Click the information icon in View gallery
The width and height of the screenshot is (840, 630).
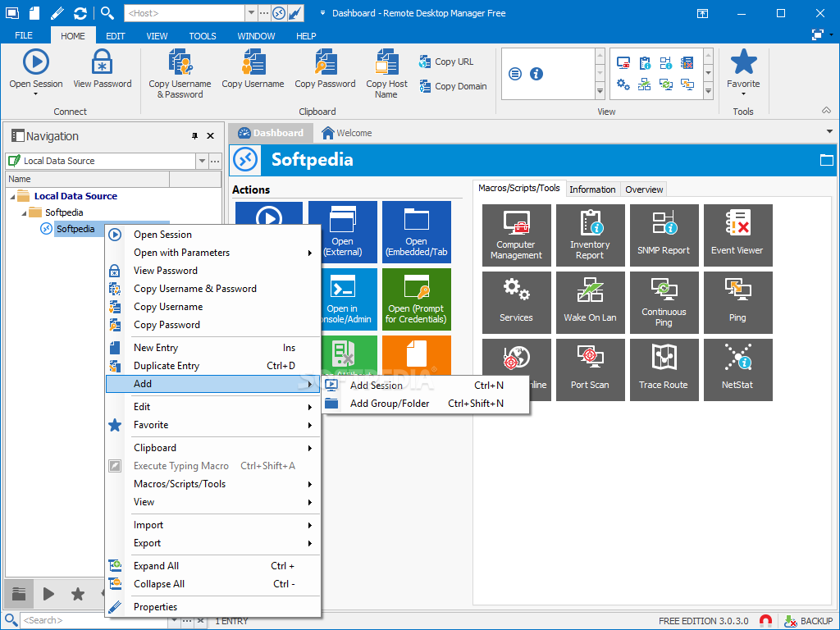click(536, 74)
